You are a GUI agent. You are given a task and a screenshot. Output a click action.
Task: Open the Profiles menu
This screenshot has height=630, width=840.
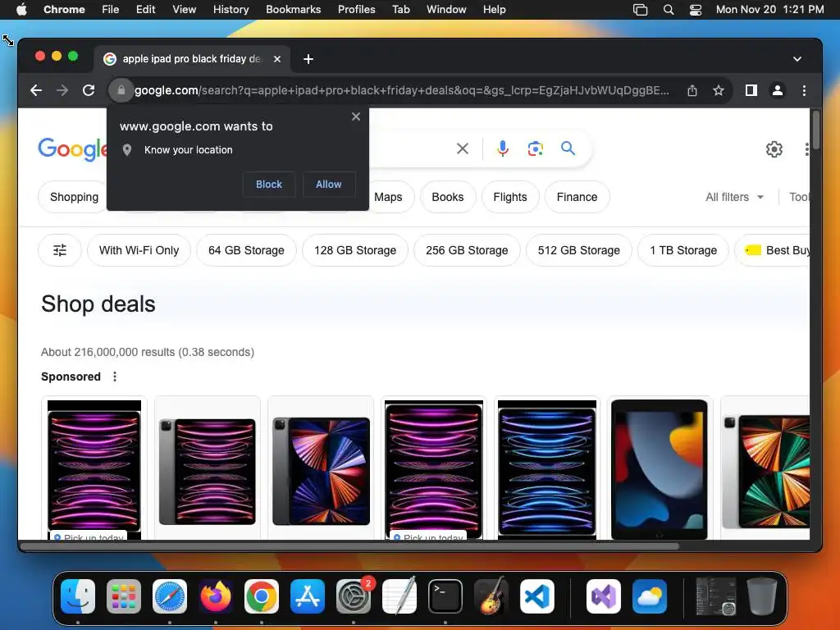coord(356,10)
